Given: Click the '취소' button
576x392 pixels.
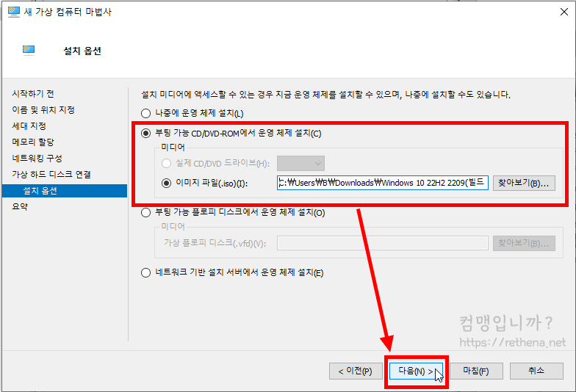Looking at the screenshot, I should [x=536, y=371].
